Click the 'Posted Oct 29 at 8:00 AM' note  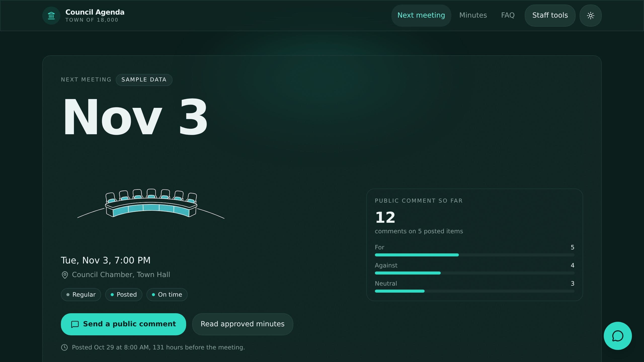click(x=158, y=347)
